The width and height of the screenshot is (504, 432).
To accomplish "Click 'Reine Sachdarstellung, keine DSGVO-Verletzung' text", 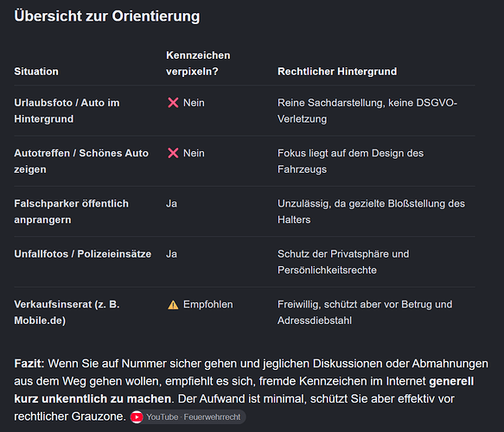I will pos(367,111).
